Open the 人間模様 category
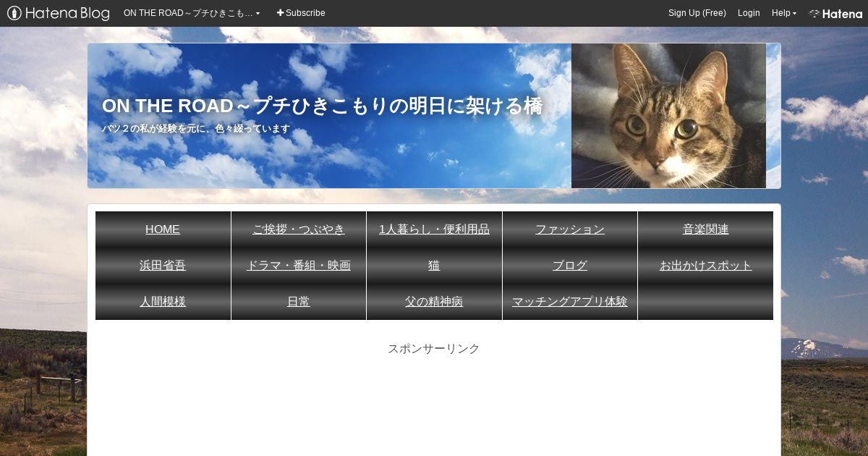Image resolution: width=868 pixels, height=456 pixels. tap(163, 302)
